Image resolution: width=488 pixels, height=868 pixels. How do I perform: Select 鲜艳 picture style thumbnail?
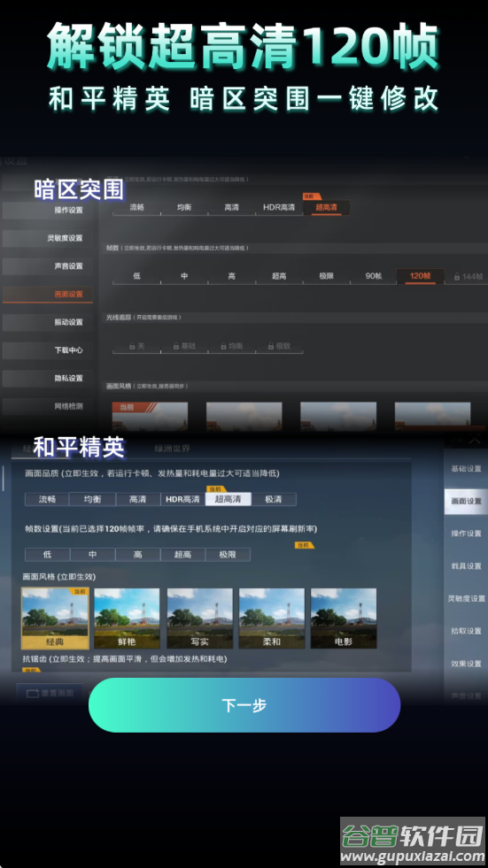[x=127, y=618]
